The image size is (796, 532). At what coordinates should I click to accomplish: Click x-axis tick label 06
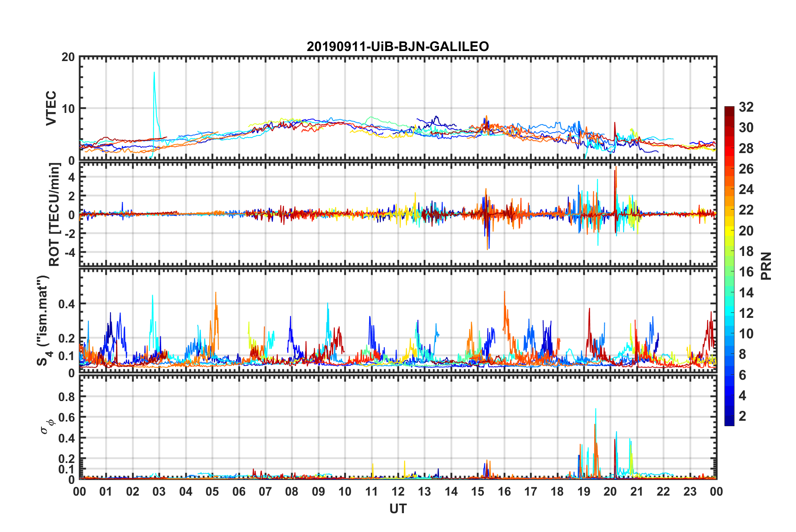tap(239, 491)
